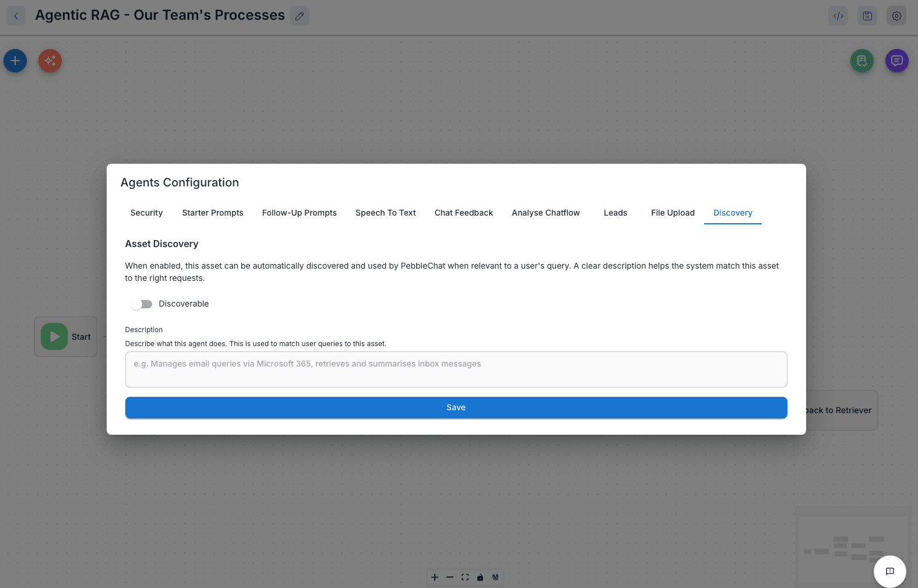Open the purple chat bubble button

coord(897,61)
